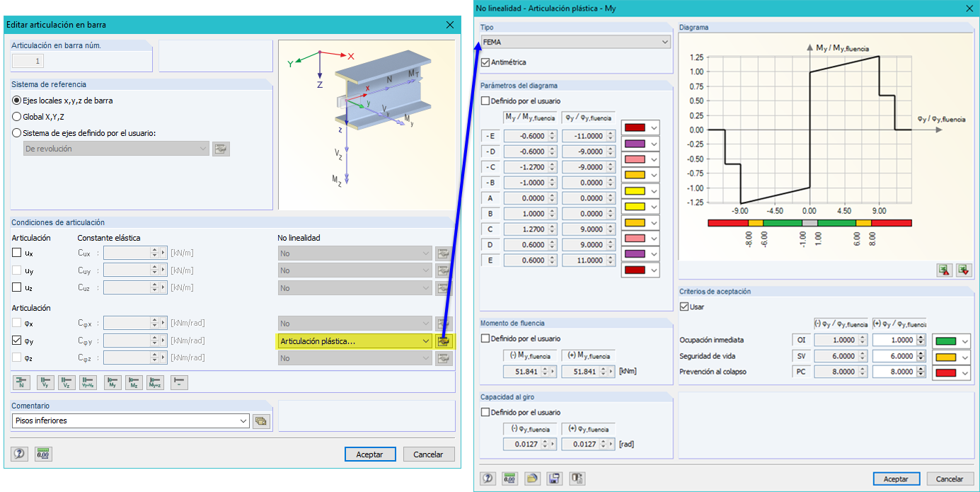Image resolution: width=980 pixels, height=492 pixels.
Task: Click Cancelar in the No linealidad dialog
Action: pyautogui.click(x=950, y=479)
